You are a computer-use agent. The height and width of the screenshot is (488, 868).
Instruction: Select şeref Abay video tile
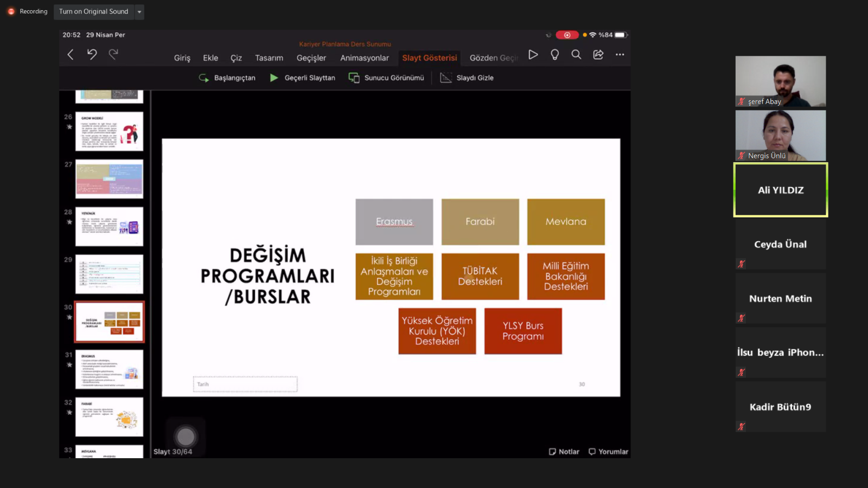click(x=781, y=81)
